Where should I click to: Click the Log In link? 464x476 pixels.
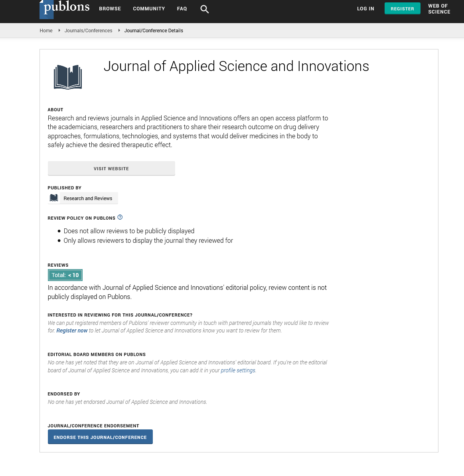tap(365, 9)
